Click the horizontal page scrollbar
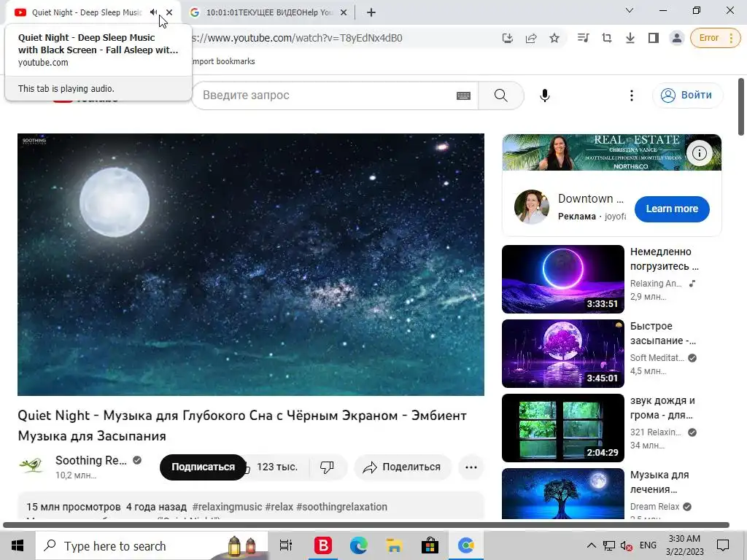Image resolution: width=747 pixels, height=560 pixels. (366, 525)
